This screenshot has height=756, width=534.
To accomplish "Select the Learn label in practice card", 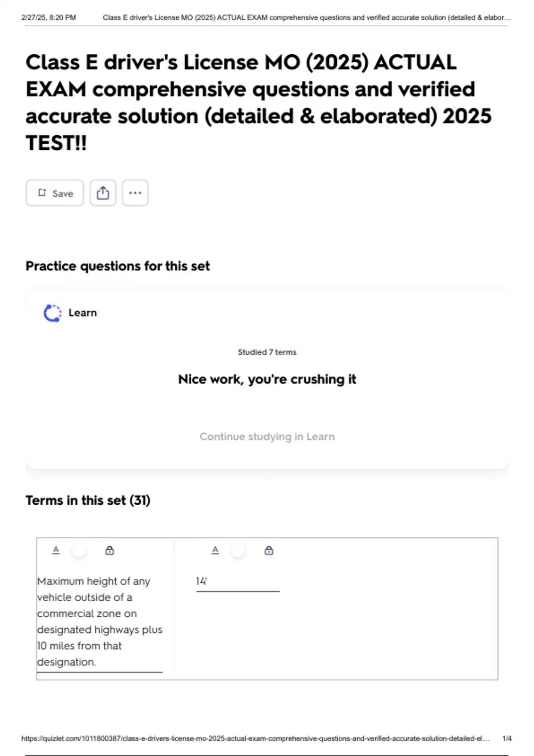I will [x=82, y=313].
